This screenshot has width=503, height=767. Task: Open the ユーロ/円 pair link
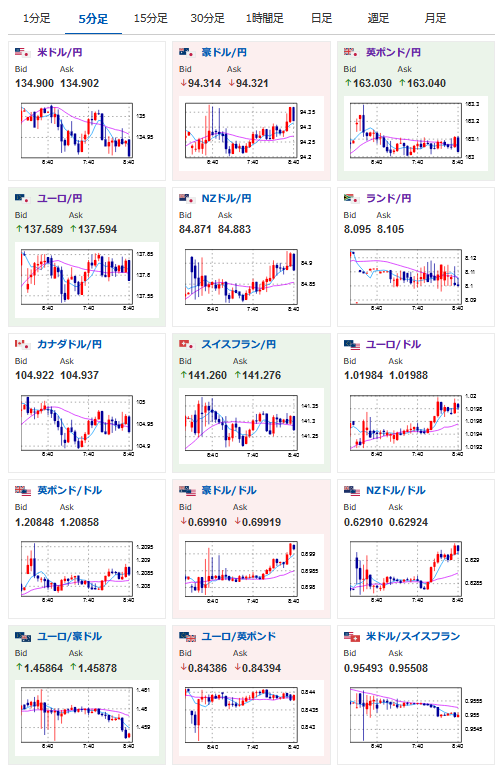pyautogui.click(x=60, y=199)
